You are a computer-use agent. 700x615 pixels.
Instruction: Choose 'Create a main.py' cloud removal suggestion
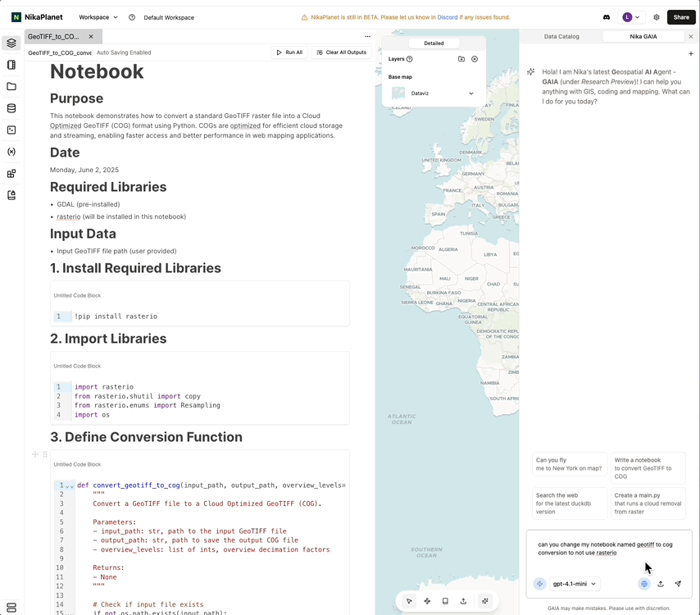pyautogui.click(x=648, y=503)
